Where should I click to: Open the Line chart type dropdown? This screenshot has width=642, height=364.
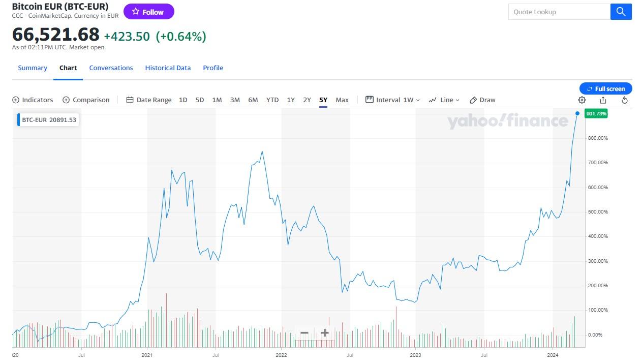pos(444,100)
